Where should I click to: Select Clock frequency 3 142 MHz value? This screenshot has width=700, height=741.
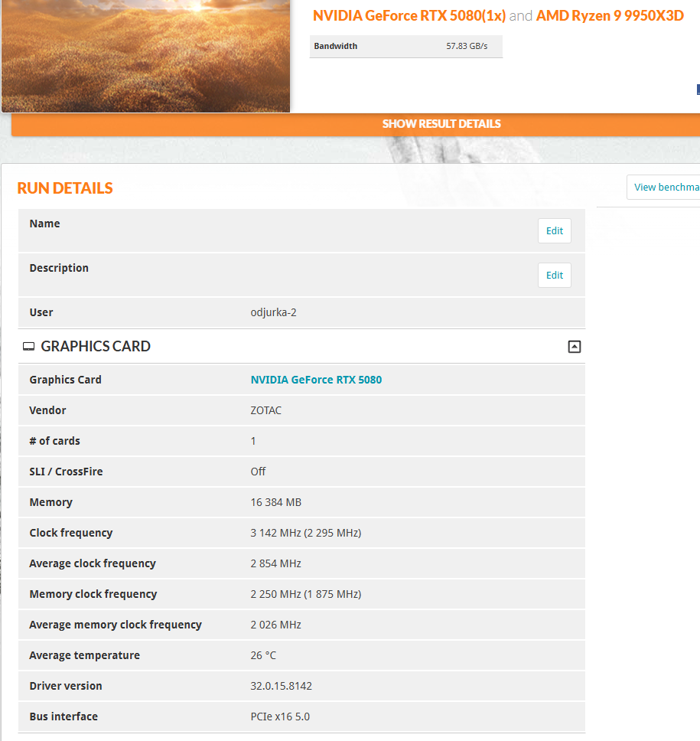305,533
